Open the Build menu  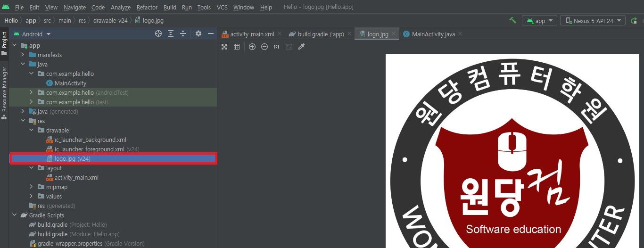point(170,7)
